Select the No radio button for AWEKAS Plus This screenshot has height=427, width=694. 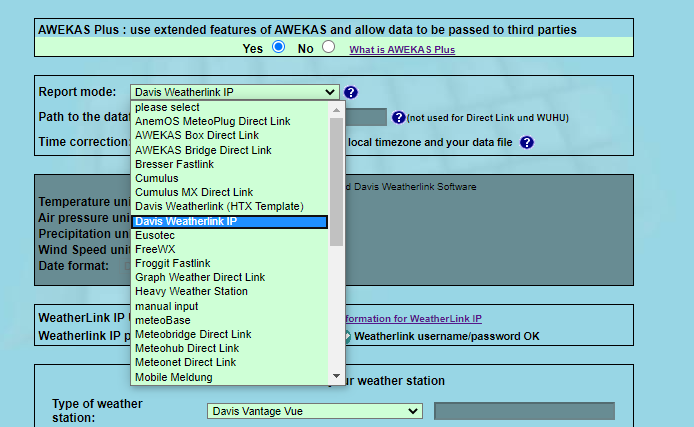point(328,47)
